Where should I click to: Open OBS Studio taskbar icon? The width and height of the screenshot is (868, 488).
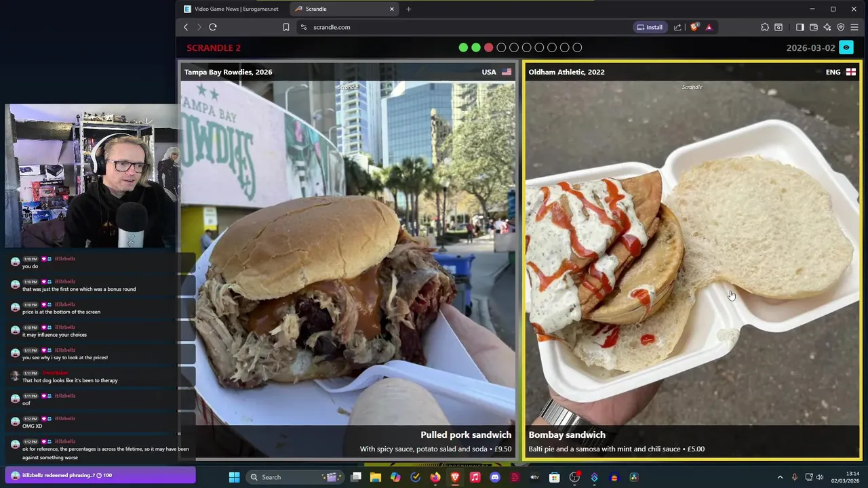click(x=574, y=477)
